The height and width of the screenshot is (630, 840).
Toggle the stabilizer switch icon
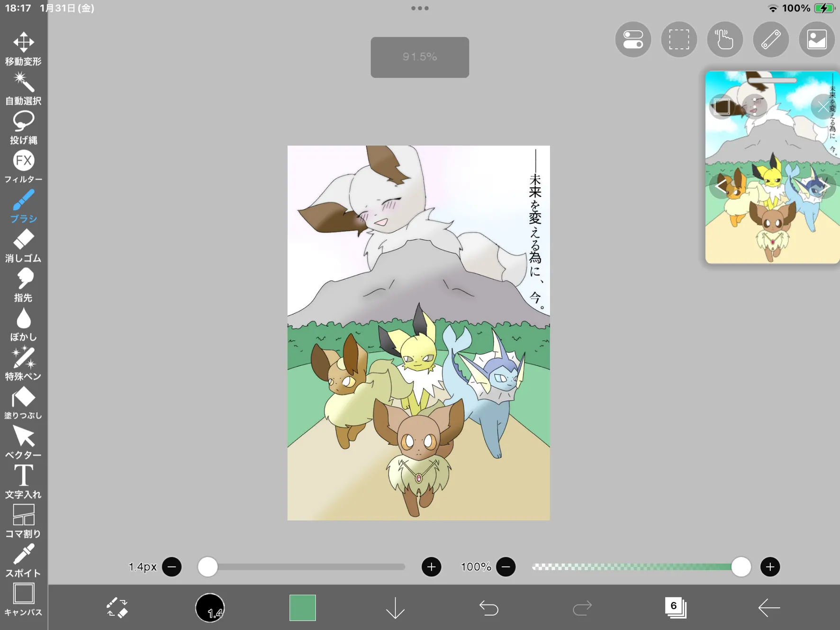pos(633,39)
